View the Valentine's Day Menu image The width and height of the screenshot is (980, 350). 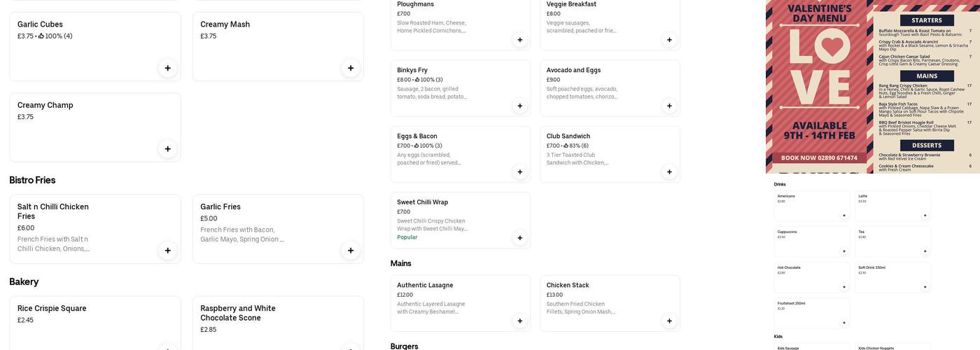872,86
